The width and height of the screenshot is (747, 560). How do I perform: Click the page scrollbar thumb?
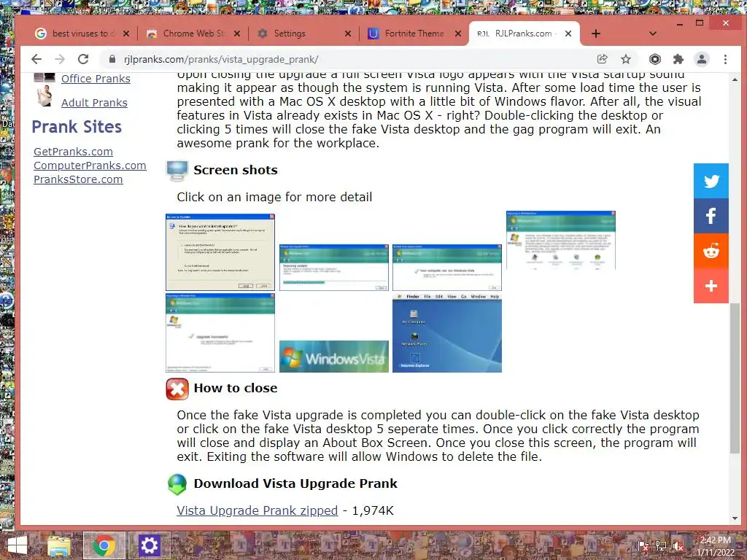735,378
